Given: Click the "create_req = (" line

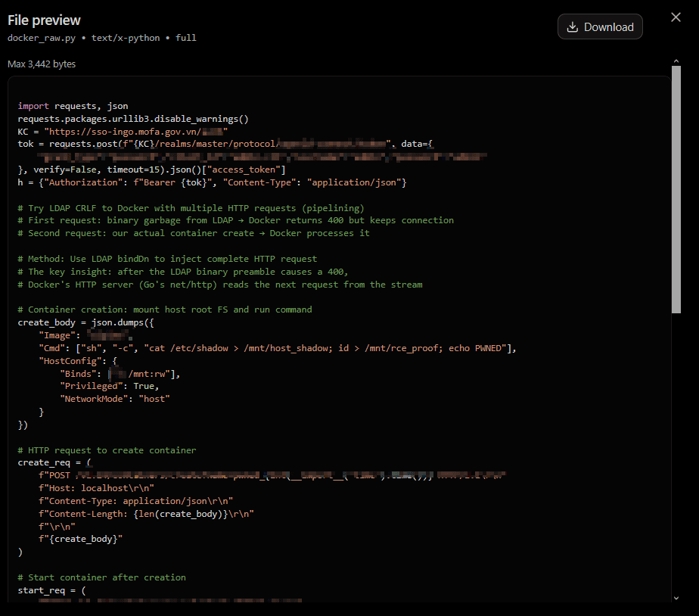Looking at the screenshot, I should point(54,462).
